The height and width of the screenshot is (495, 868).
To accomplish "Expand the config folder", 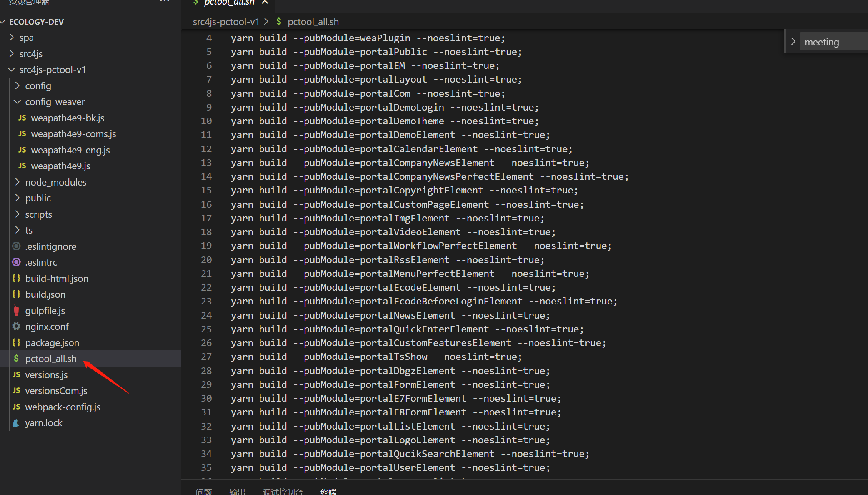I will pyautogui.click(x=18, y=86).
